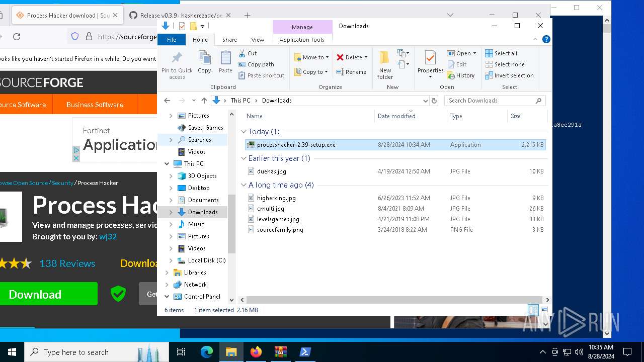The width and height of the screenshot is (644, 362).
Task: Click the file list horizontal scrollbar
Action: pyautogui.click(x=394, y=300)
